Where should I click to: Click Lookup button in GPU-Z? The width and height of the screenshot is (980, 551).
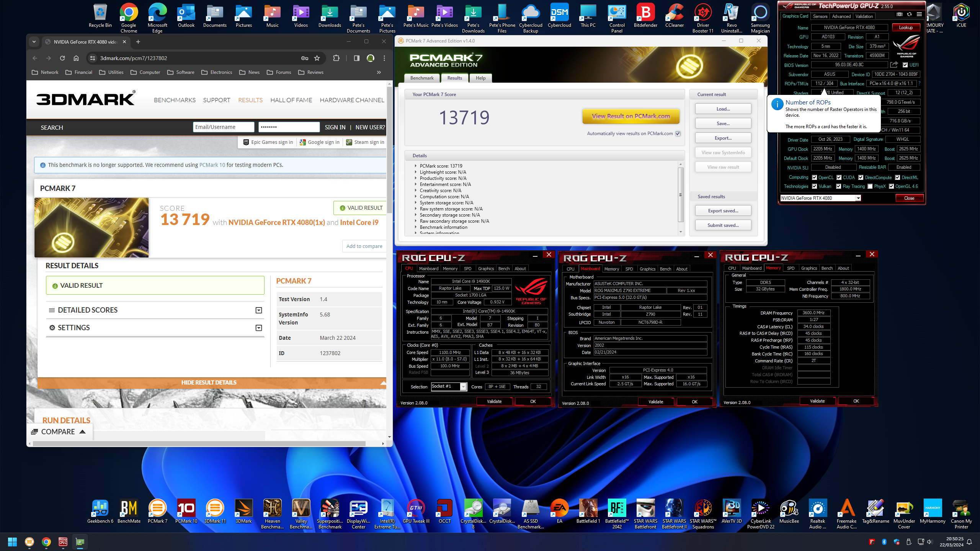coord(906,28)
